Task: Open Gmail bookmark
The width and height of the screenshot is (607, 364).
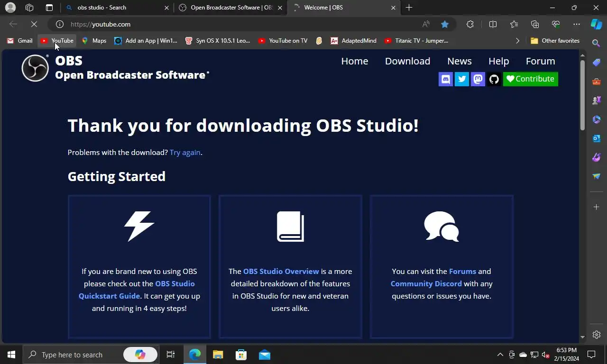Action: coord(19,41)
